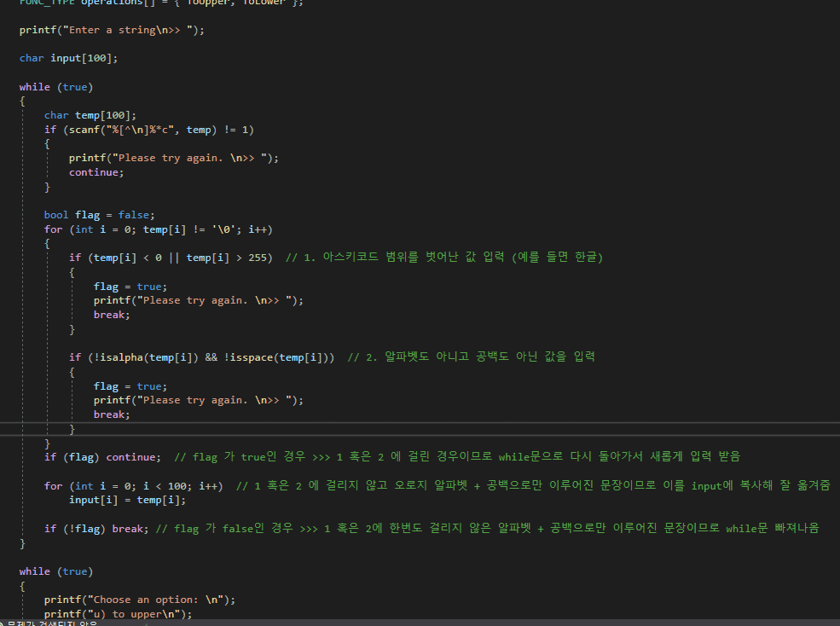
Task: Click the 'bool flag = false;' line
Action: 99,215
